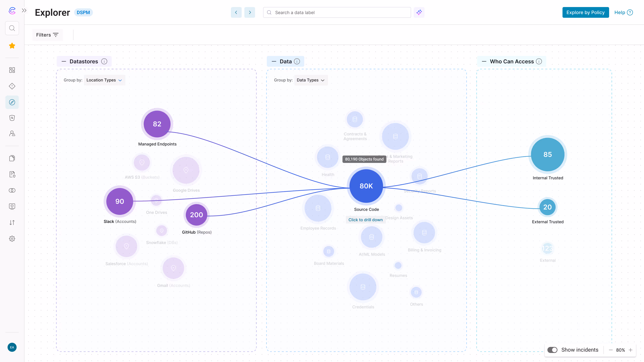This screenshot has height=362, width=644.
Task: Click the AI sparkle icon beside search
Action: [419, 13]
